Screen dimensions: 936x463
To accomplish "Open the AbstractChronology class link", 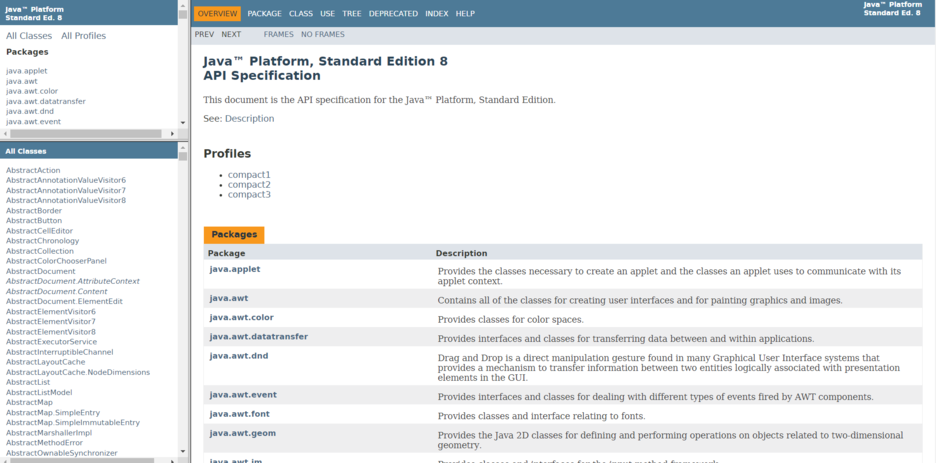I will coord(42,241).
